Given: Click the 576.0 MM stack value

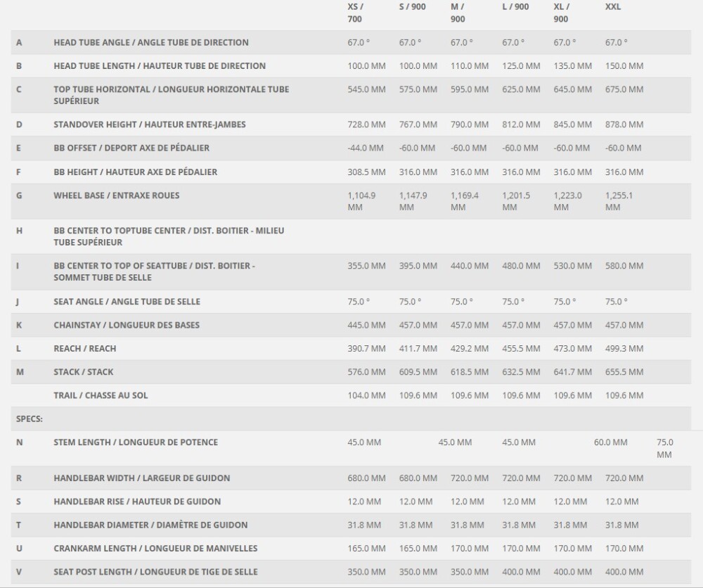Looking at the screenshot, I should tap(366, 372).
